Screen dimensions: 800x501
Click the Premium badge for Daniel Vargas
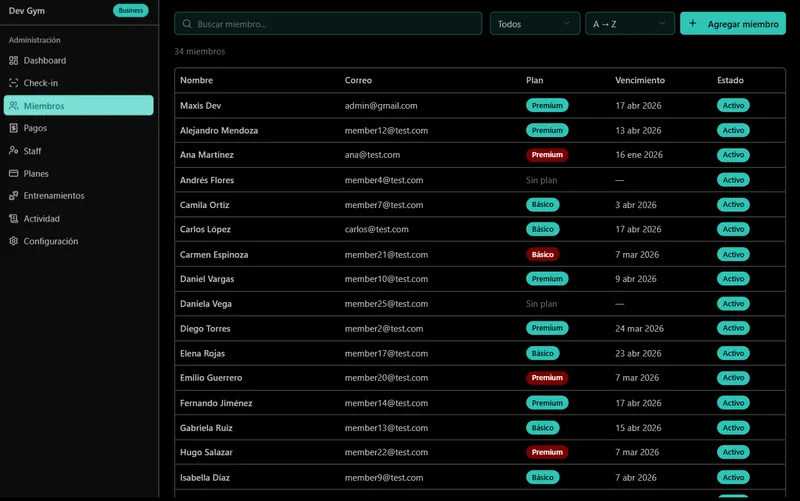click(547, 279)
